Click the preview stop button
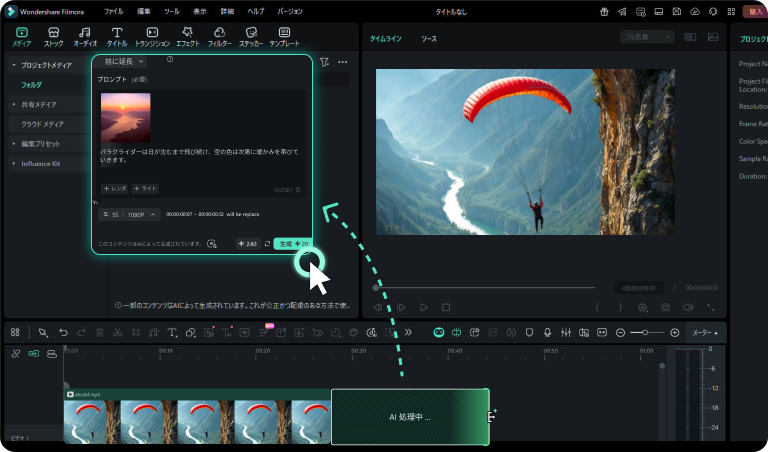 click(x=446, y=307)
